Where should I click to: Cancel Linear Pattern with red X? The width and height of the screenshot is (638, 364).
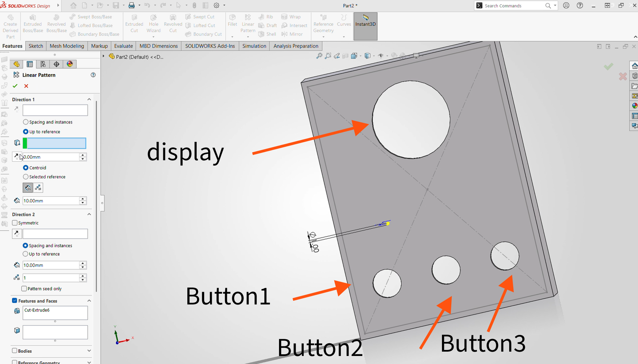pyautogui.click(x=26, y=86)
